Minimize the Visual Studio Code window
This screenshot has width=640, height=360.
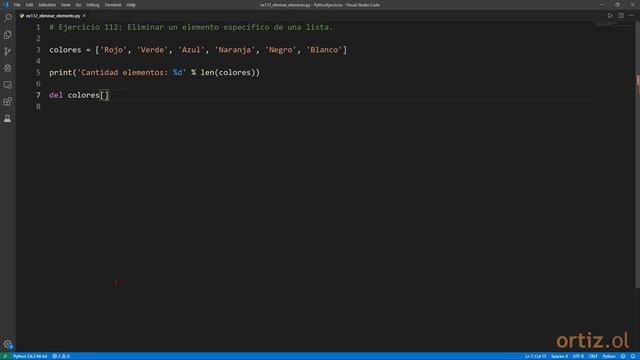(x=602, y=5)
